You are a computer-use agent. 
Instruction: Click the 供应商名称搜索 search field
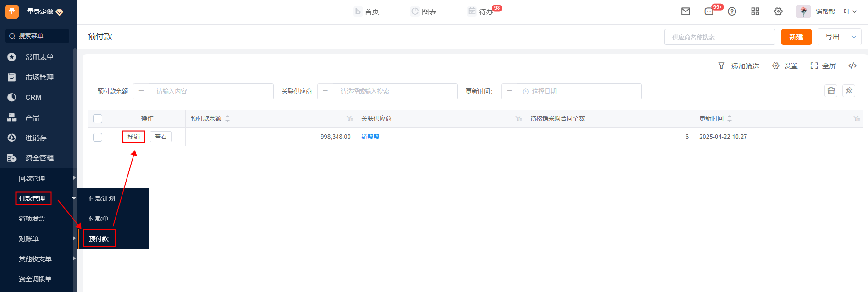coord(719,37)
